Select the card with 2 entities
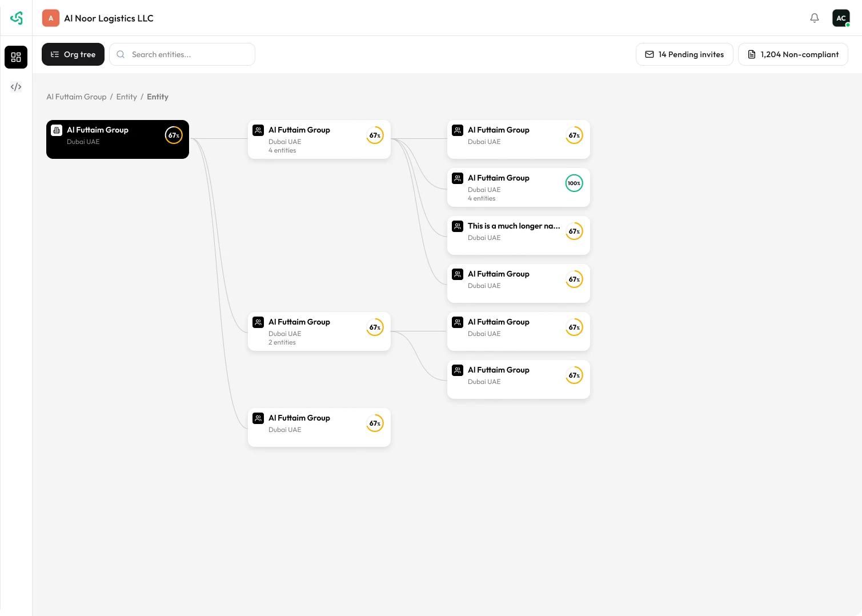 [x=319, y=331]
